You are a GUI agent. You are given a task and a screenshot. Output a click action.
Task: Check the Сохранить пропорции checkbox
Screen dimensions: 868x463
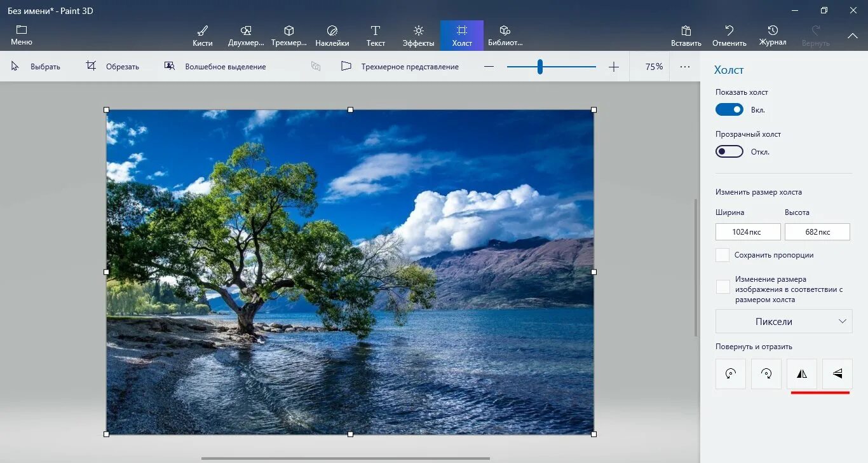tap(722, 255)
